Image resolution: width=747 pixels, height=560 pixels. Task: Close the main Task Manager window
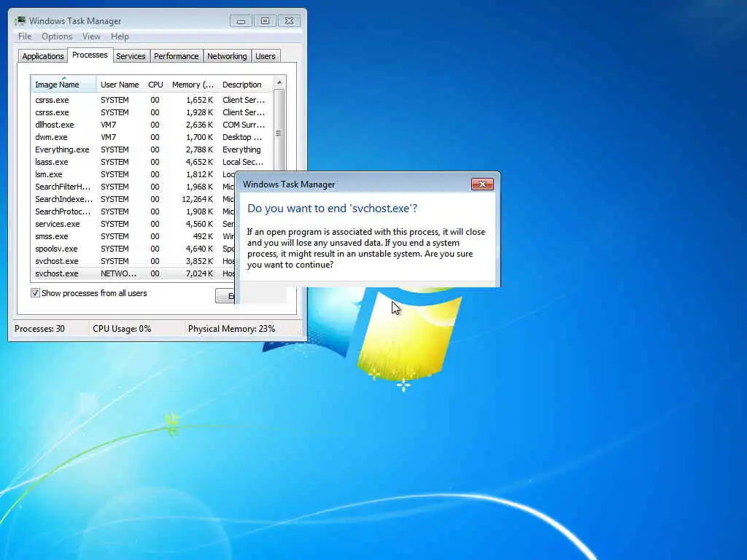point(289,21)
